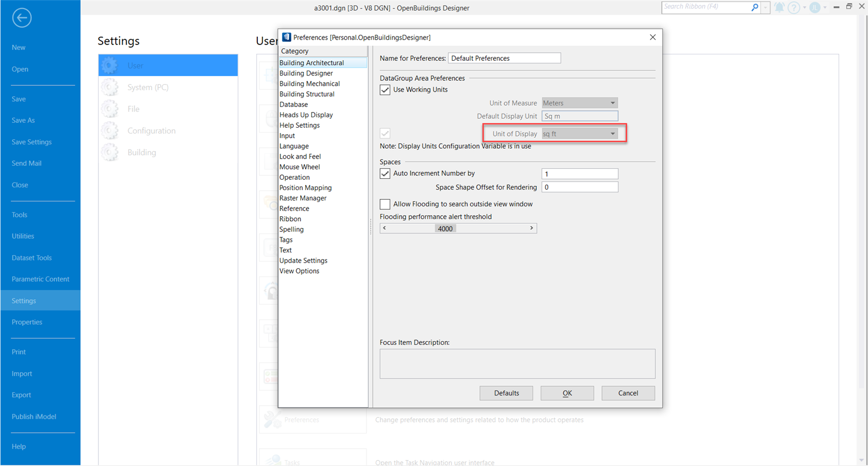
Task: Select Heads Up Display category
Action: pos(322,115)
